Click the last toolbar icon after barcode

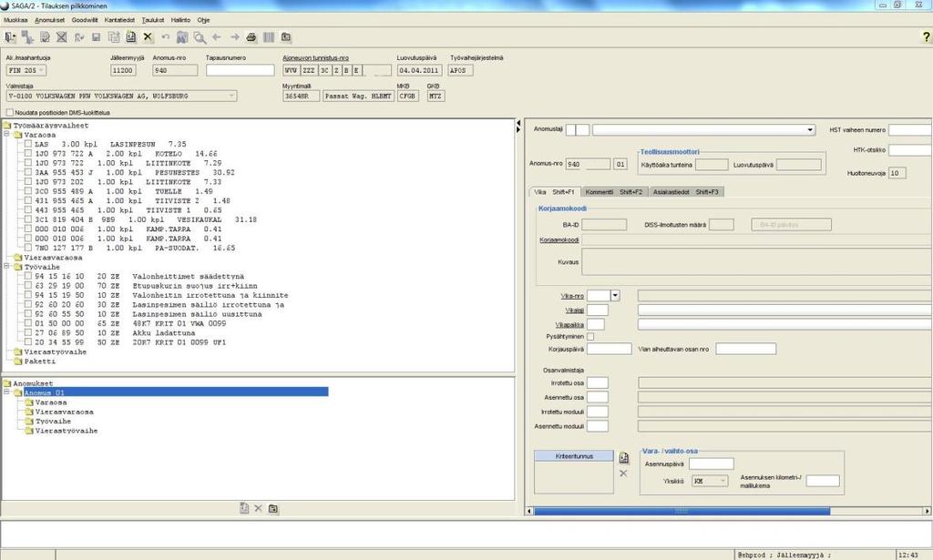(286, 37)
